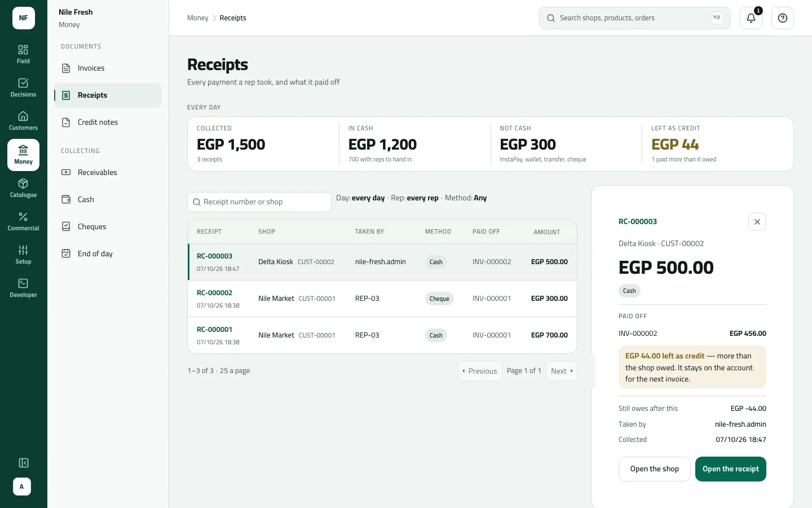The width and height of the screenshot is (812, 508).
Task: Open the Cheques page
Action: coord(108,227)
